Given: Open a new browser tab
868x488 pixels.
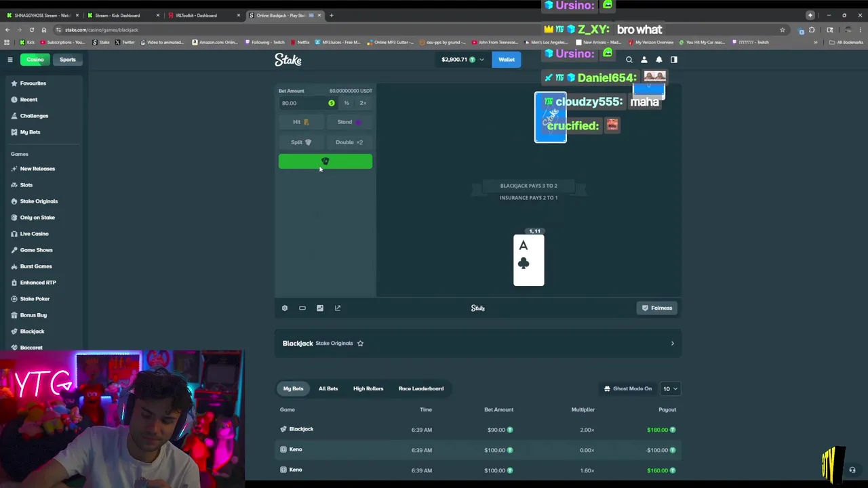Looking at the screenshot, I should pos(332,15).
